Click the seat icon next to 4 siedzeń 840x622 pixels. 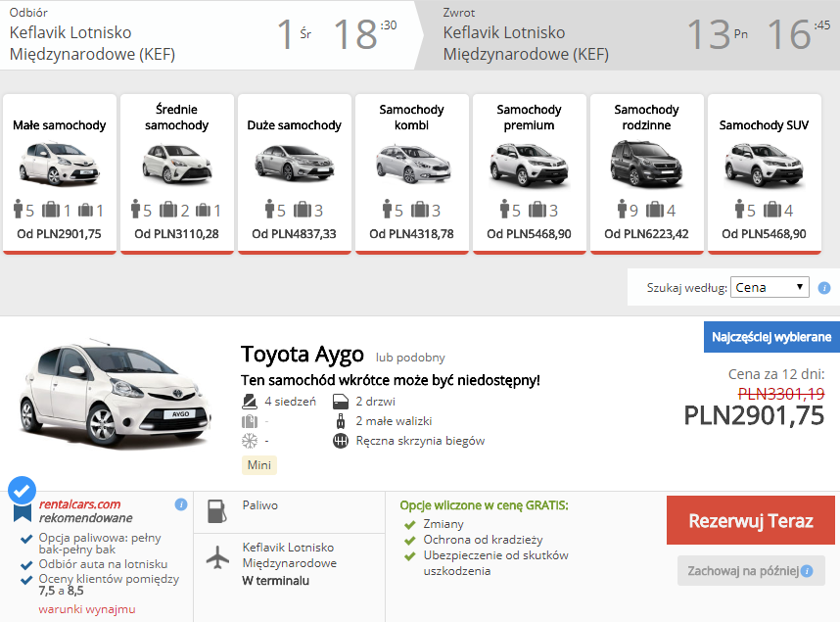(x=250, y=401)
